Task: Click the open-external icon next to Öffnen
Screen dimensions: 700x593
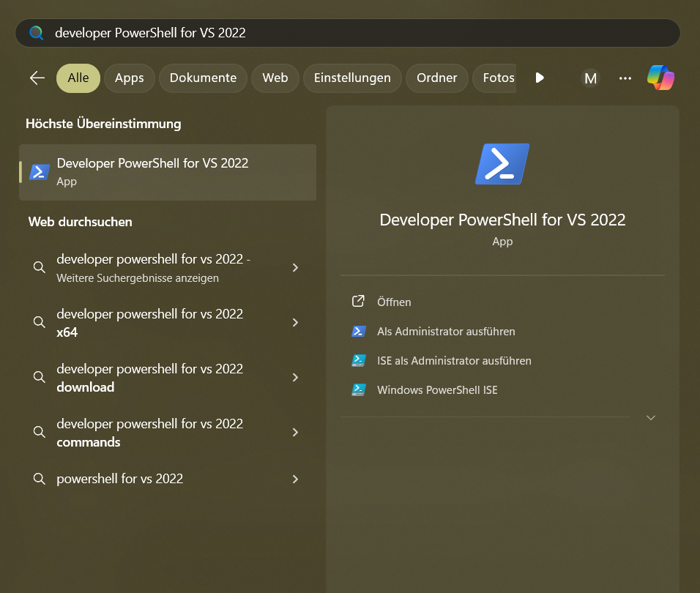Action: [358, 301]
